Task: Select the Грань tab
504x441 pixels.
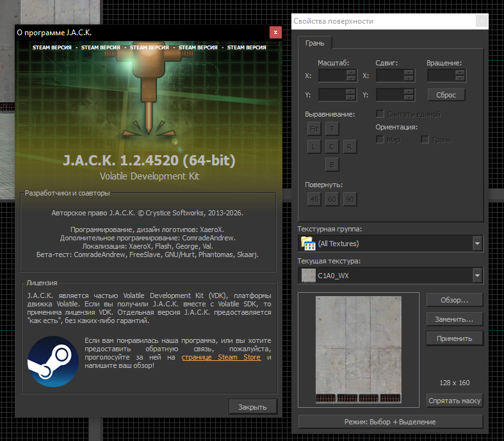Action: [314, 43]
